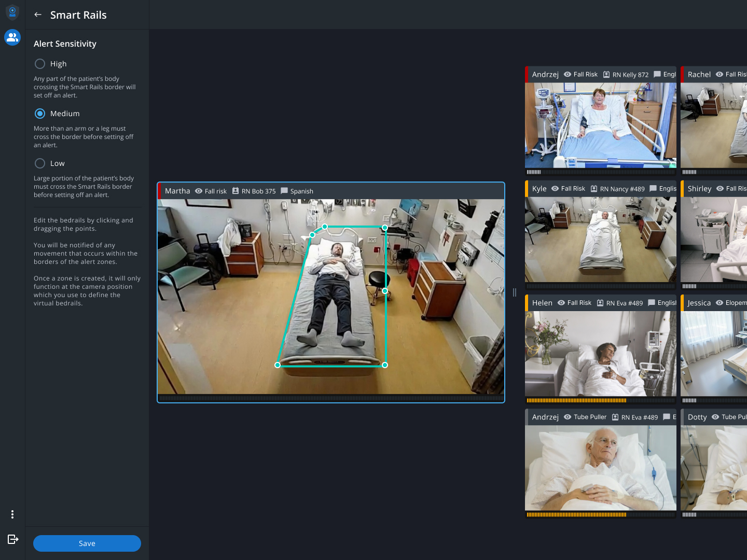The image size is (747, 560).
Task: Open Jessica's camera feed thumbnail
Action: point(714,354)
